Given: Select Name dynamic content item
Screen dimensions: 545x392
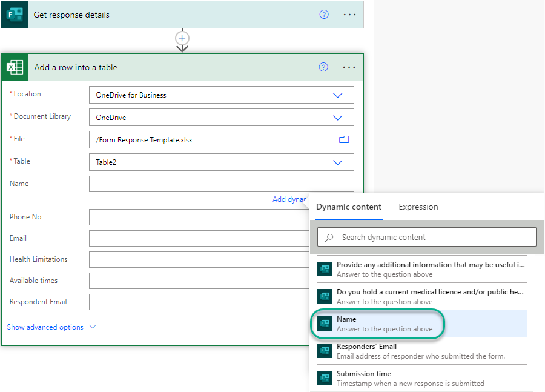Looking at the screenshot, I should coord(418,324).
